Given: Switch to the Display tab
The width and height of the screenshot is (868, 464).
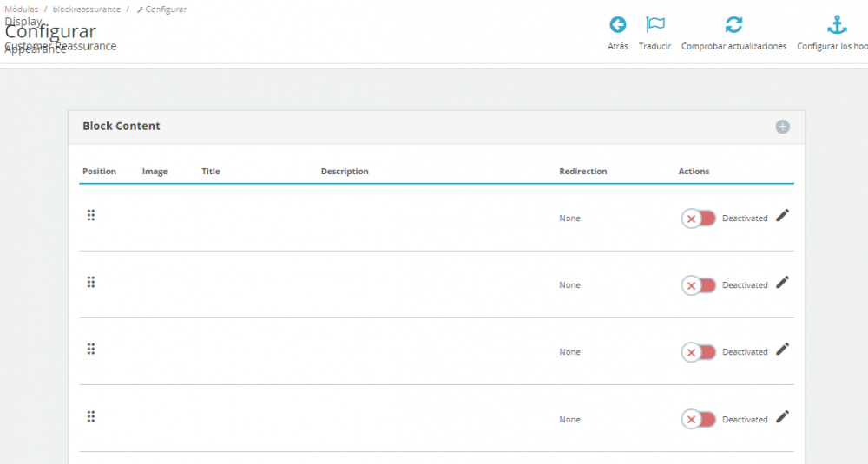Looking at the screenshot, I should point(23,21).
